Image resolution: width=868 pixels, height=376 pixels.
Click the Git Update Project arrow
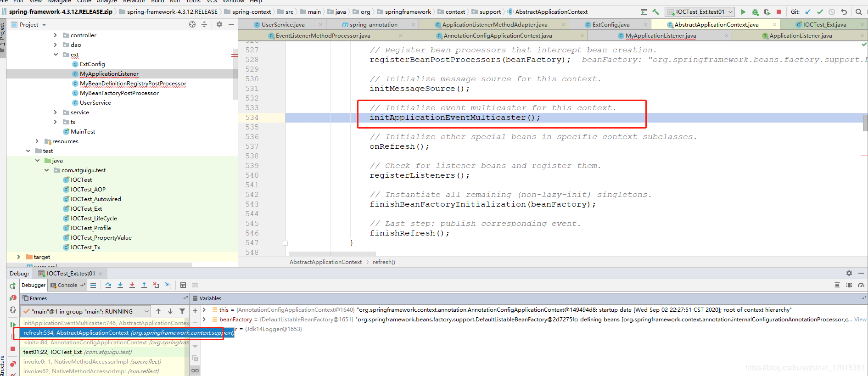coord(808,12)
